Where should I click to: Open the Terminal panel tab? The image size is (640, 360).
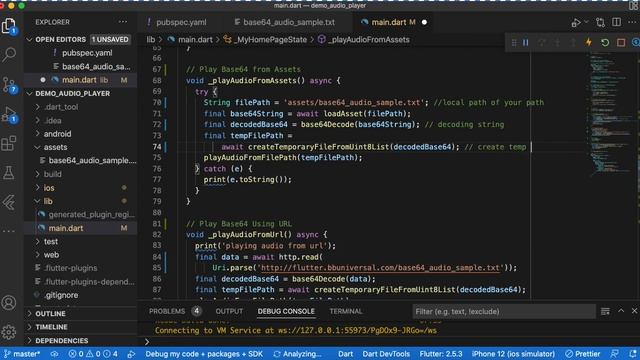coord(345,311)
